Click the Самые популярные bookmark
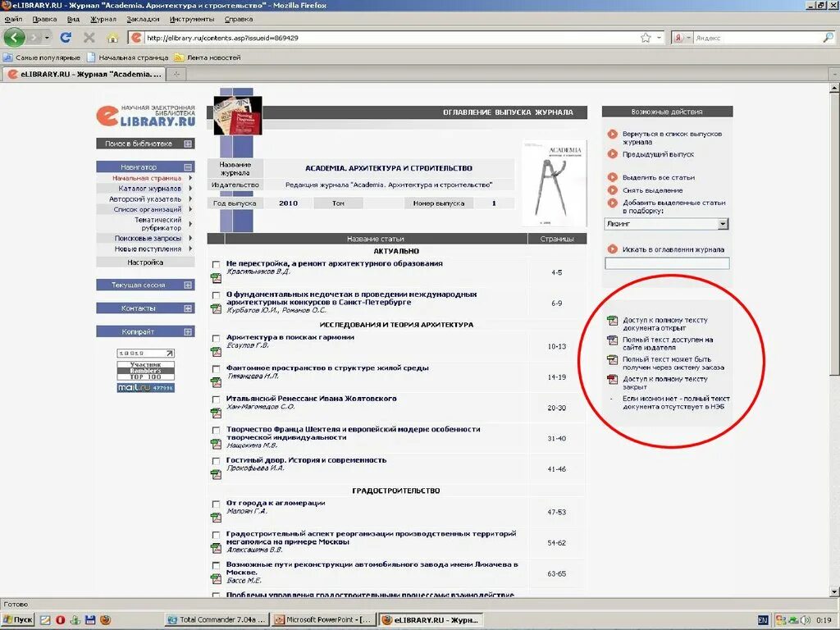840x630 pixels. pos(43,57)
